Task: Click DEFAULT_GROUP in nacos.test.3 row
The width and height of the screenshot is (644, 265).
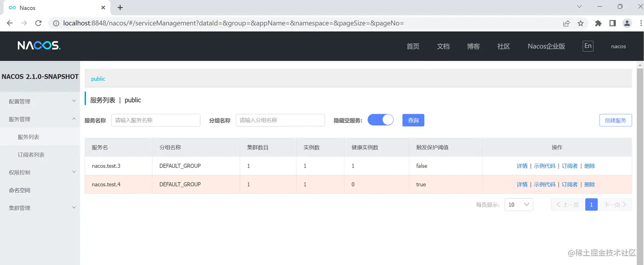Action: point(180,166)
